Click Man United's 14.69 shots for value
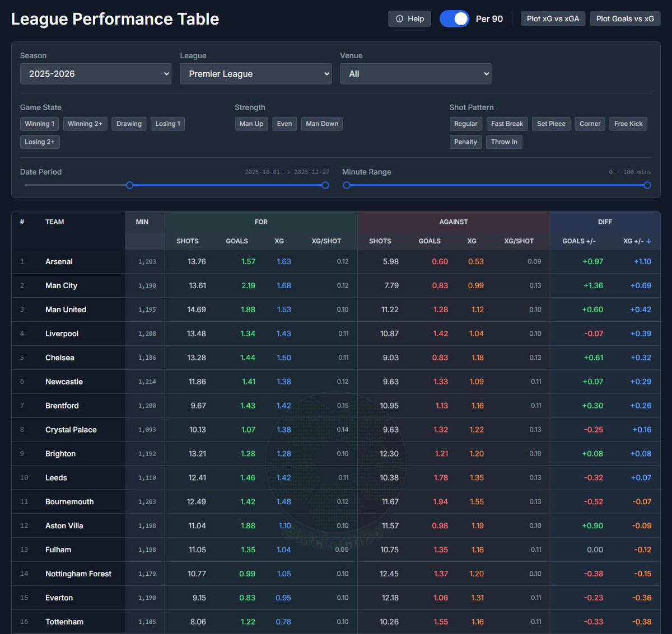Viewport: 672px width, 634px height. [x=197, y=309]
